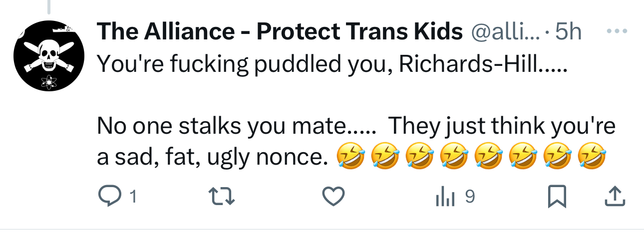Click the display name "The Alliance - Protect Trans Kids"

(x=280, y=32)
